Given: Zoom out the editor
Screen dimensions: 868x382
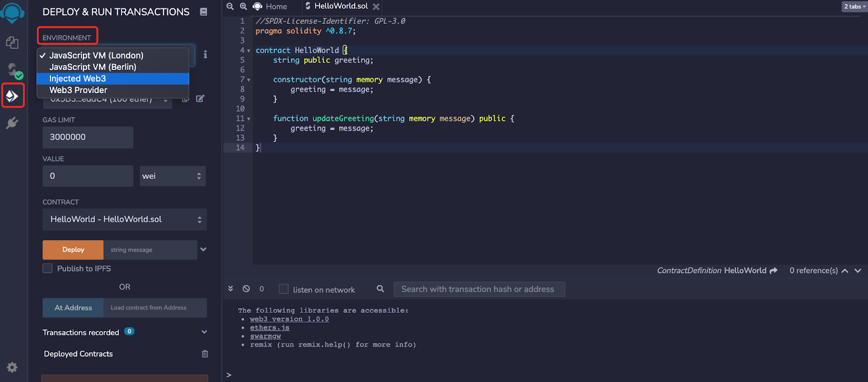Looking at the screenshot, I should (x=230, y=6).
